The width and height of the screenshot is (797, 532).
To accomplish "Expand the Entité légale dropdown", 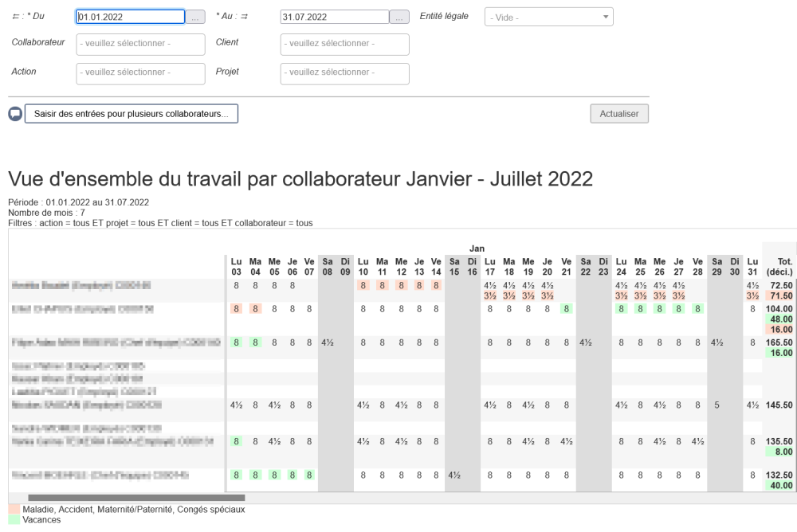I will (548, 17).
